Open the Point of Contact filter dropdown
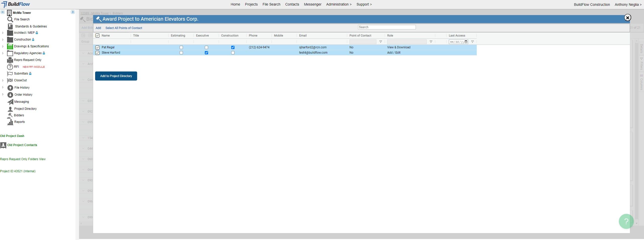Viewport: 644px width, 240px height. tap(381, 42)
